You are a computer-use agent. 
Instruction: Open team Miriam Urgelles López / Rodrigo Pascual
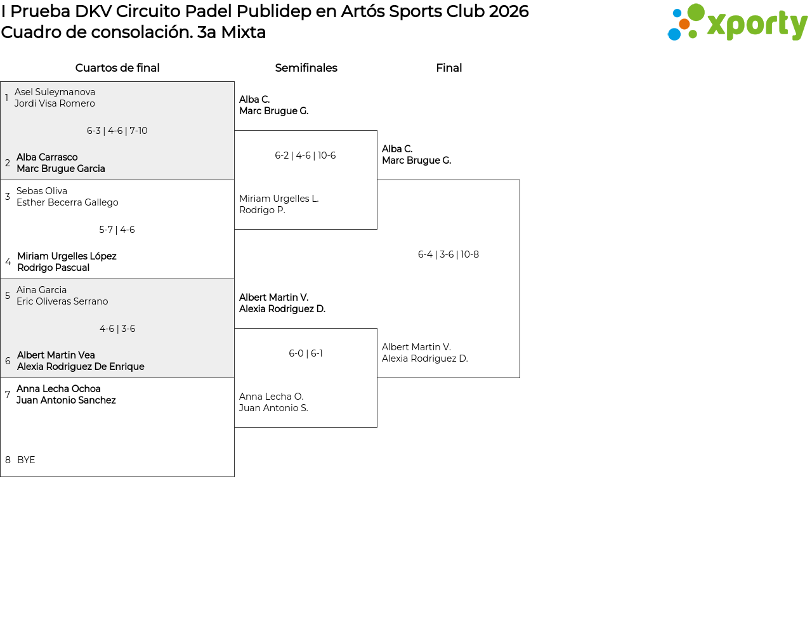[67, 262]
